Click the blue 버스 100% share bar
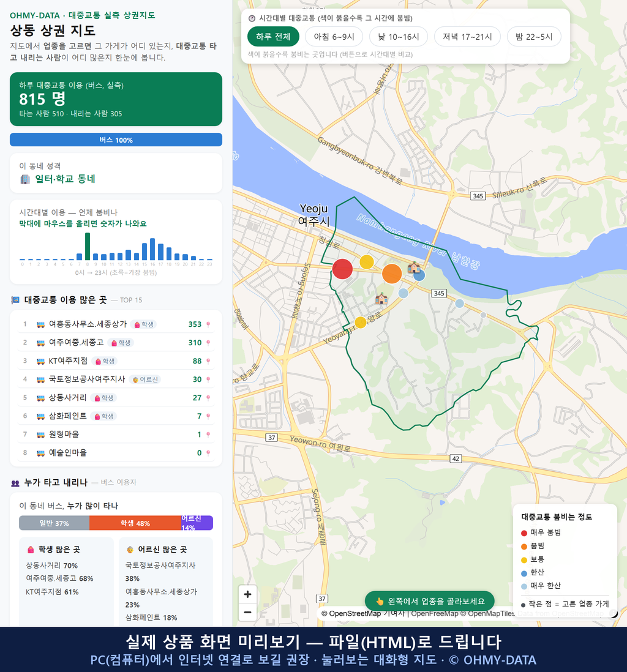 116,140
